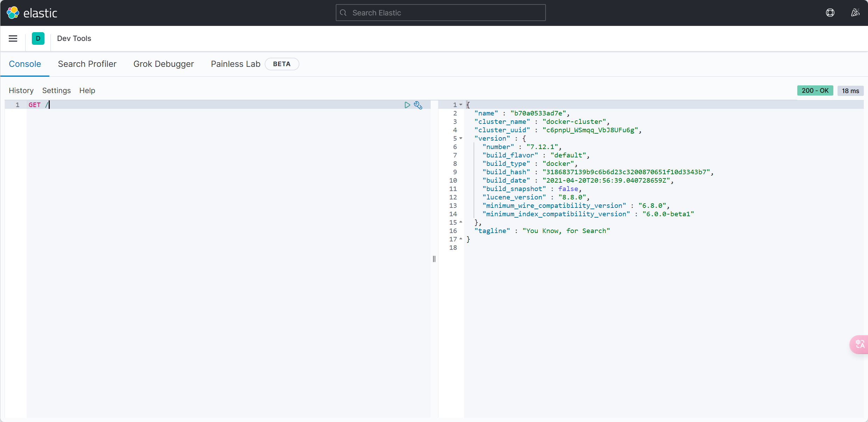Open console Settings
The height and width of the screenshot is (422, 868).
pyautogui.click(x=56, y=91)
